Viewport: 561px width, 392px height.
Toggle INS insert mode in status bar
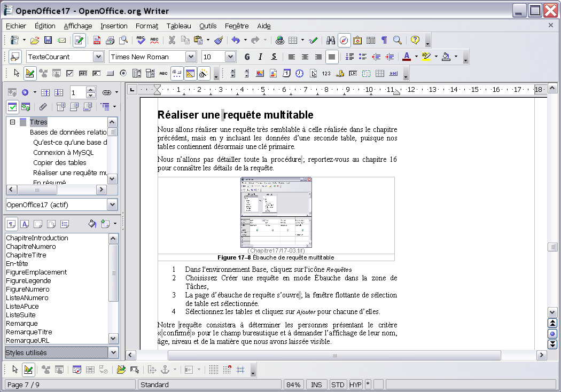[316, 385]
